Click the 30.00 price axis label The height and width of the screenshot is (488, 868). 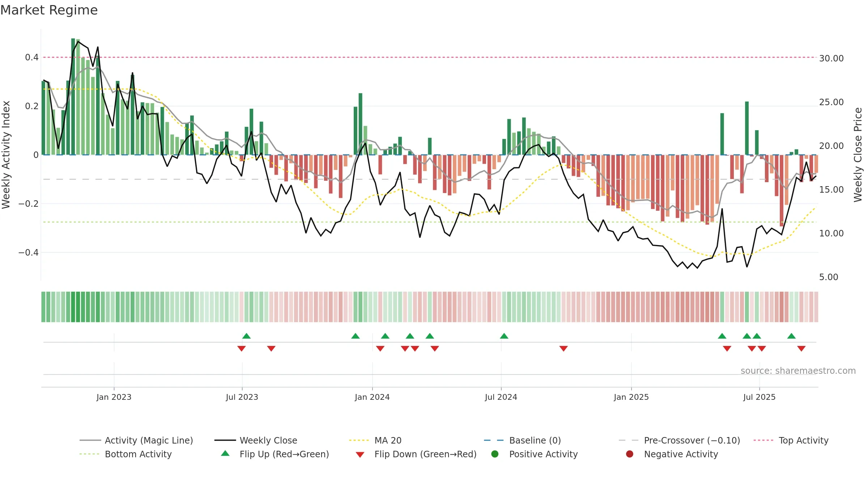coord(831,58)
